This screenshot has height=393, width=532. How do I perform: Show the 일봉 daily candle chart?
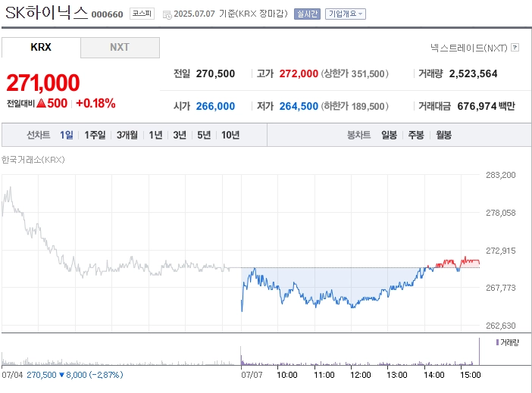point(390,135)
